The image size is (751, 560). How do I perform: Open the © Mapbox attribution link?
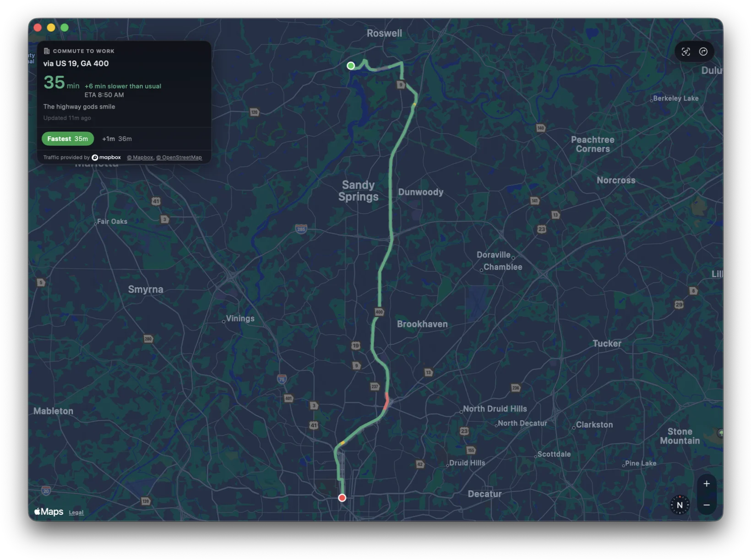(x=140, y=158)
